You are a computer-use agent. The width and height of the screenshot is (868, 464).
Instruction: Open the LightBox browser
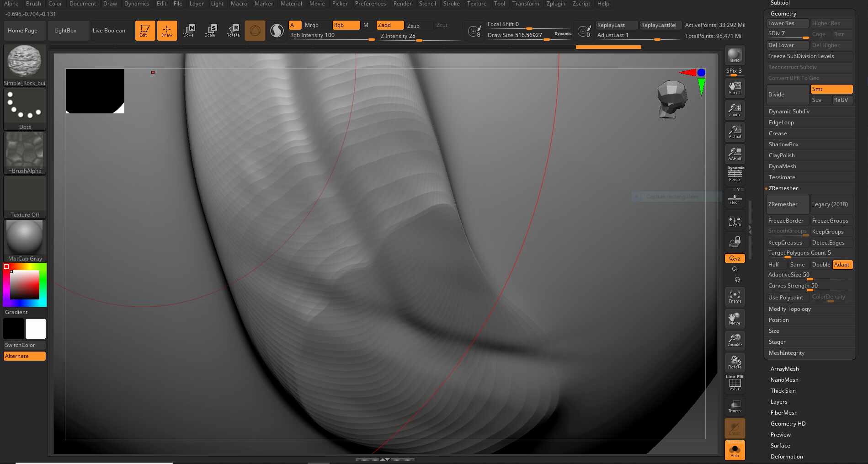[65, 31]
